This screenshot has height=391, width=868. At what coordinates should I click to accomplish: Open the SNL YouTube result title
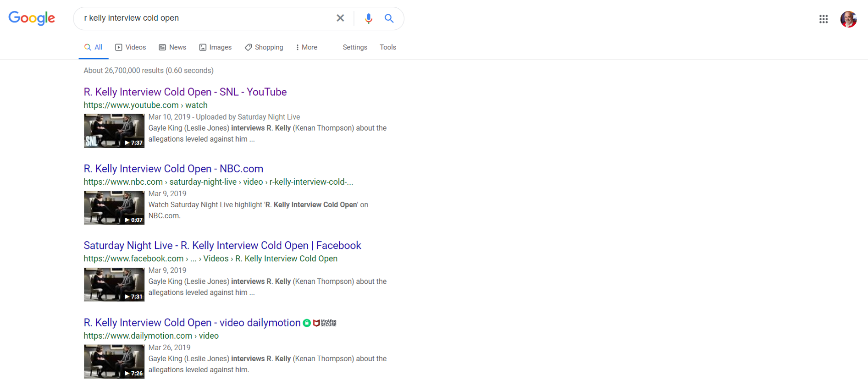pos(185,92)
